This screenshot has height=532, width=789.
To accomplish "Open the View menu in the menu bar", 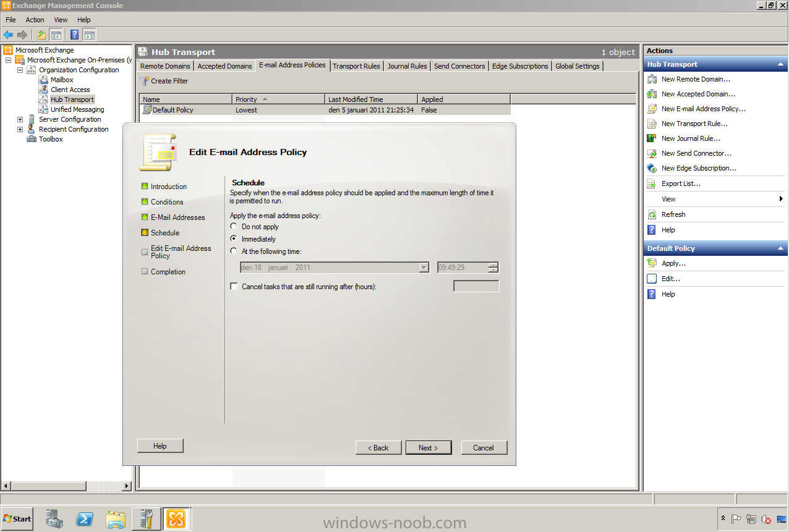I will (61, 20).
